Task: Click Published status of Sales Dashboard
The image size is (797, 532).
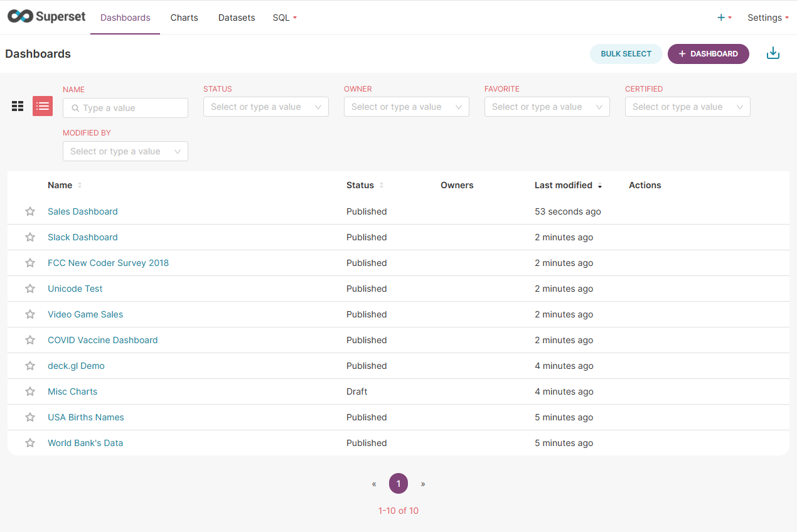Action: [x=366, y=211]
